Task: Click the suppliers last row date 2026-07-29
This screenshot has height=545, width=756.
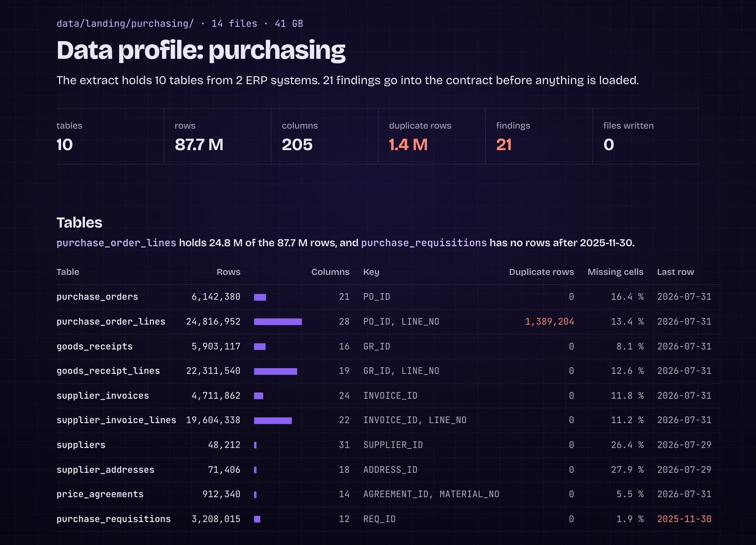Action: pyautogui.click(x=684, y=445)
